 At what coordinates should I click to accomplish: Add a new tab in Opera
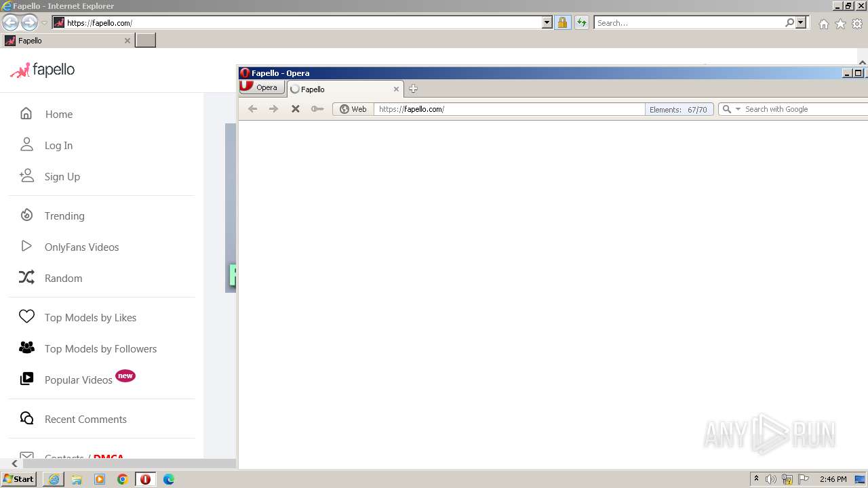tap(413, 89)
